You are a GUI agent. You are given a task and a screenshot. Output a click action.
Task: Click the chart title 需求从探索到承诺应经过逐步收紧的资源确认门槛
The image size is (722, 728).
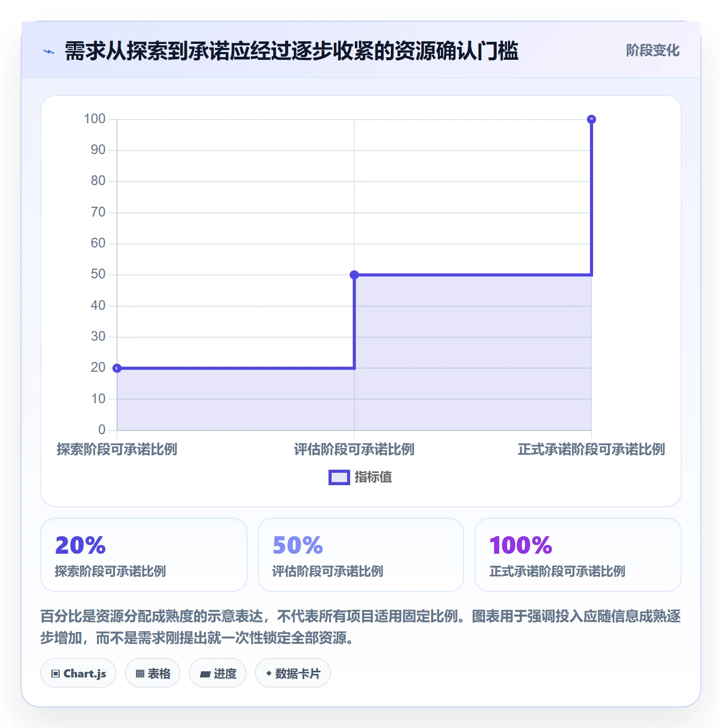(291, 51)
